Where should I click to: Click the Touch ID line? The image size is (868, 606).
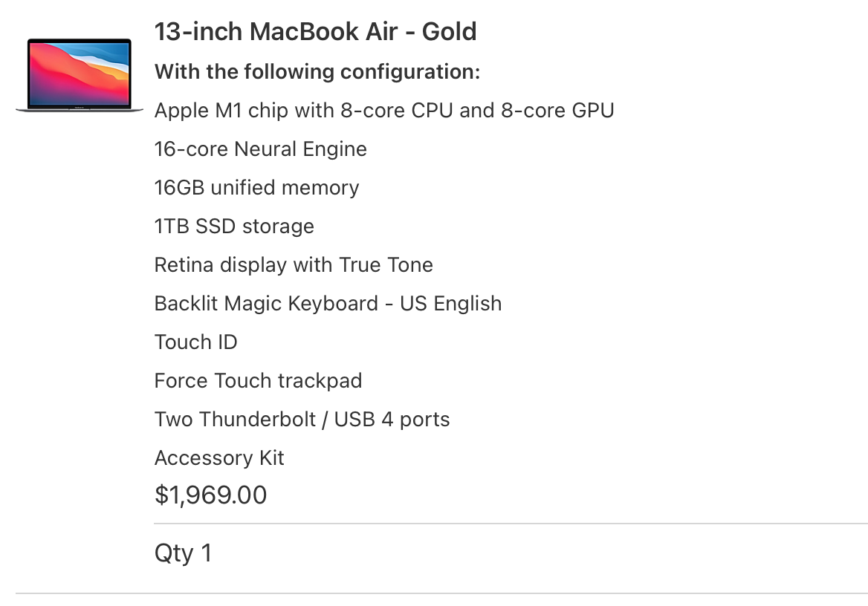(x=196, y=342)
